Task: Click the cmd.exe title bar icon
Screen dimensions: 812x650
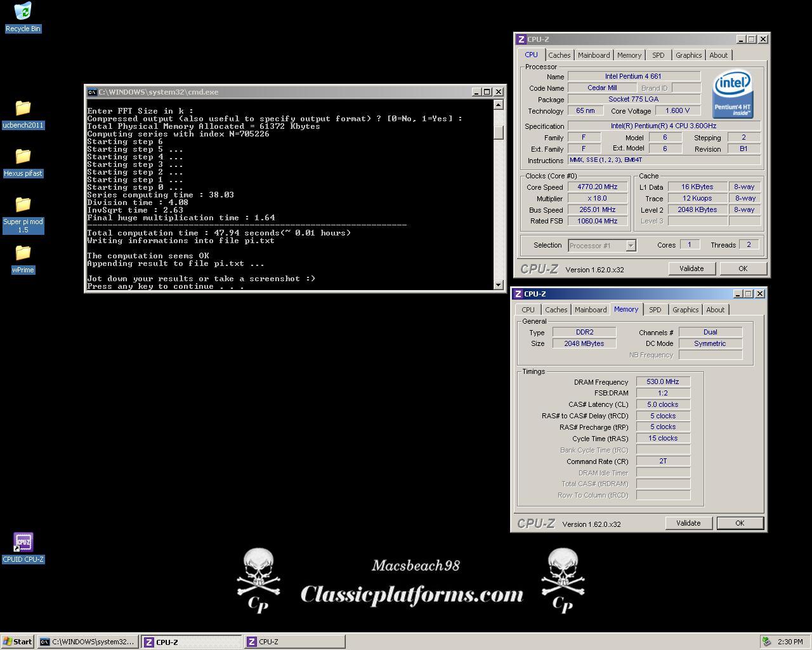Action: pyautogui.click(x=92, y=92)
